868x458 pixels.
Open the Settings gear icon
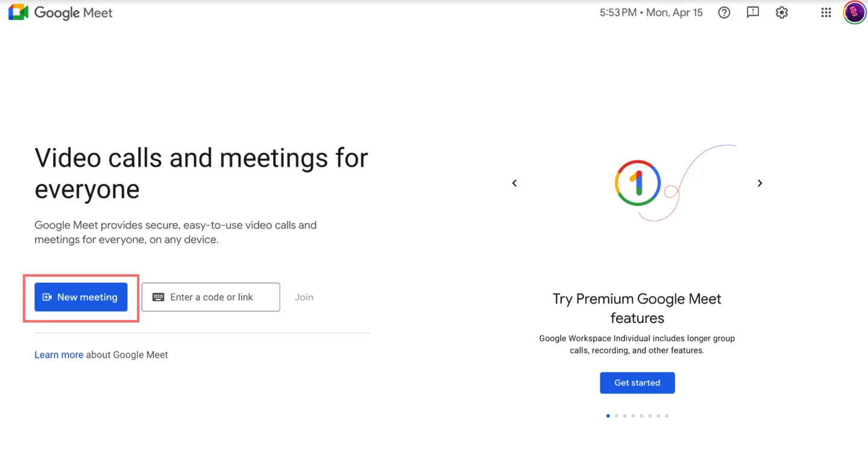pyautogui.click(x=782, y=13)
